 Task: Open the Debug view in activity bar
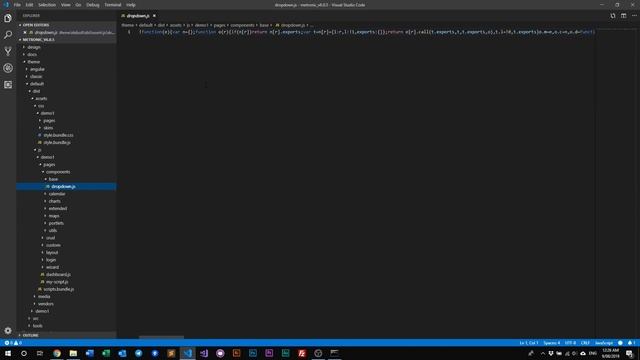(8, 68)
